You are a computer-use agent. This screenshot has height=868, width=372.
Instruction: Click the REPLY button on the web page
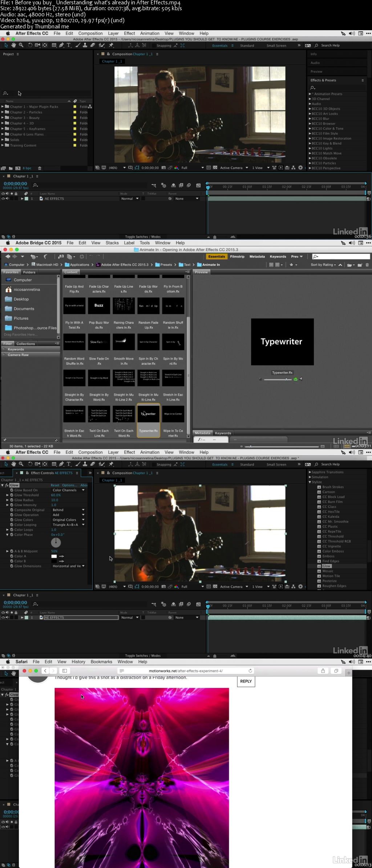246,681
